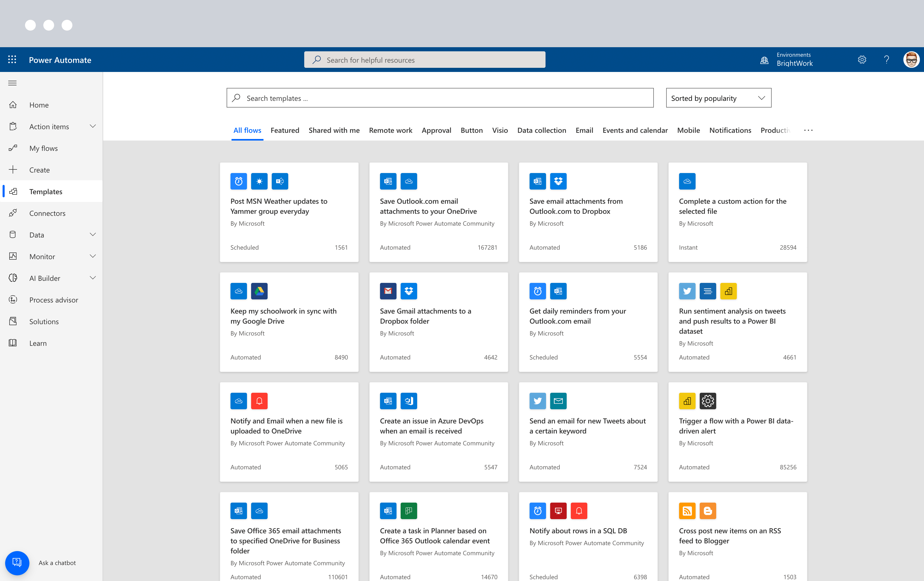Click the Learn book icon
924x581 pixels.
tap(13, 343)
